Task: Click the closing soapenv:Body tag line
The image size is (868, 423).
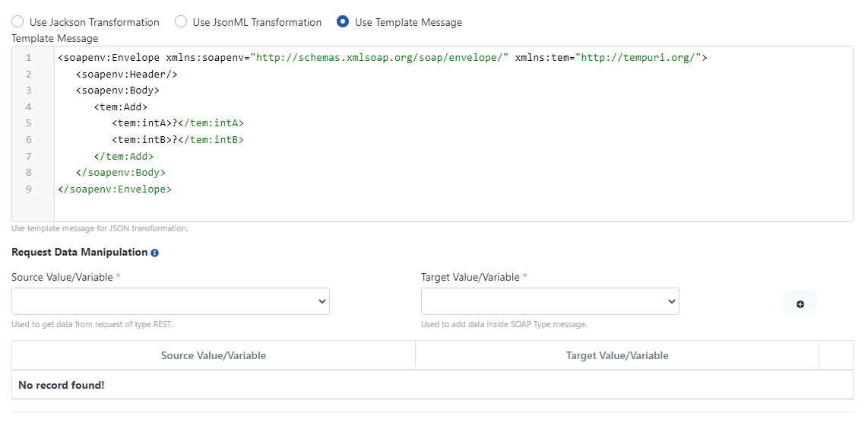Action: pyautogui.click(x=120, y=173)
